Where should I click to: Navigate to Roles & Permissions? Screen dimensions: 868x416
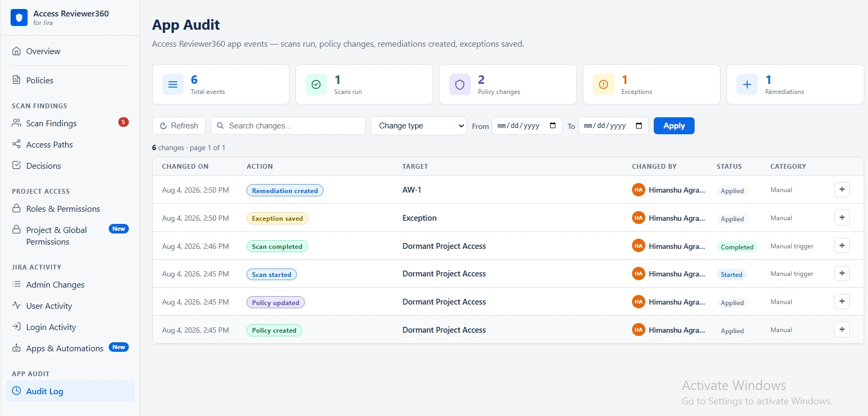pos(63,209)
